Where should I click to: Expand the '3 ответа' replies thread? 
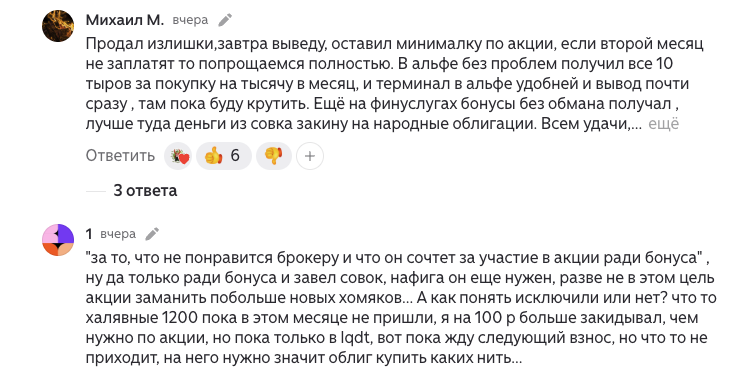[x=145, y=191]
